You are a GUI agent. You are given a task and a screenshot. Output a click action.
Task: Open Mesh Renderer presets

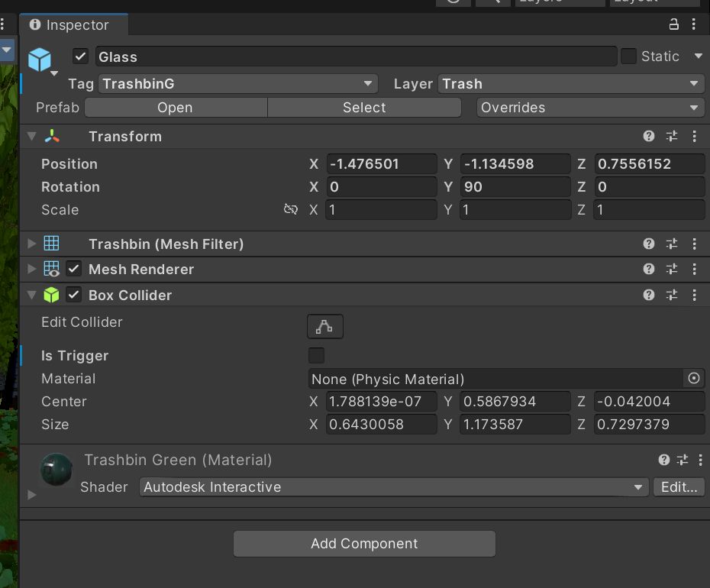(x=672, y=269)
